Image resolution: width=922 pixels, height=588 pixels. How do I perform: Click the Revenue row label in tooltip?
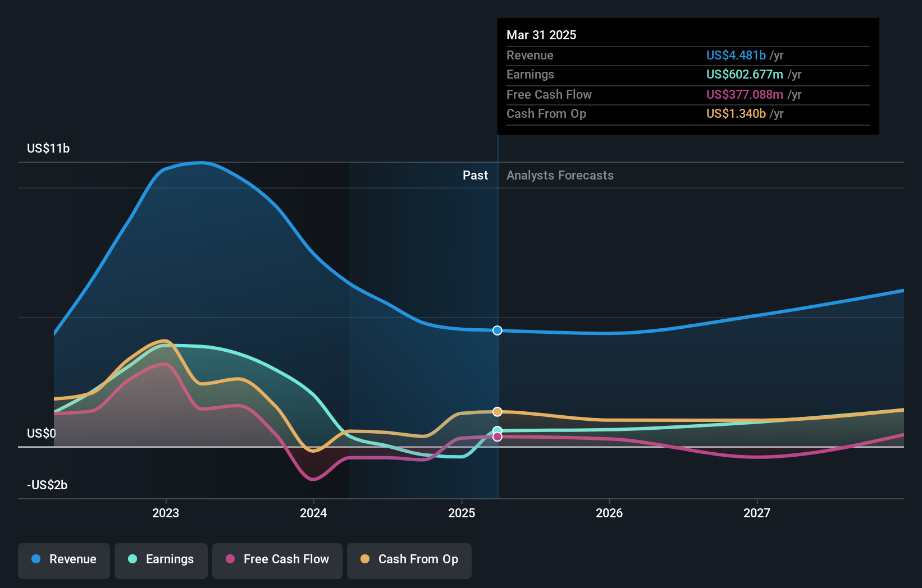click(x=530, y=55)
